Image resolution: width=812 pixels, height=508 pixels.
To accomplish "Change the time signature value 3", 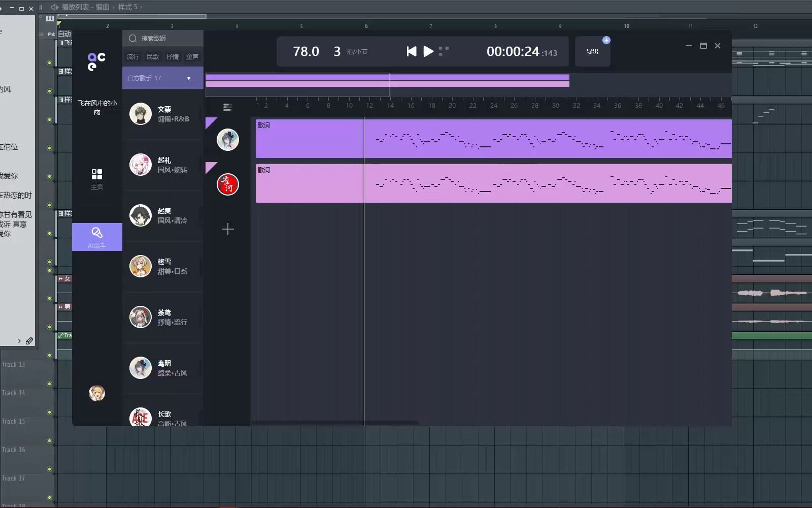I will (337, 51).
